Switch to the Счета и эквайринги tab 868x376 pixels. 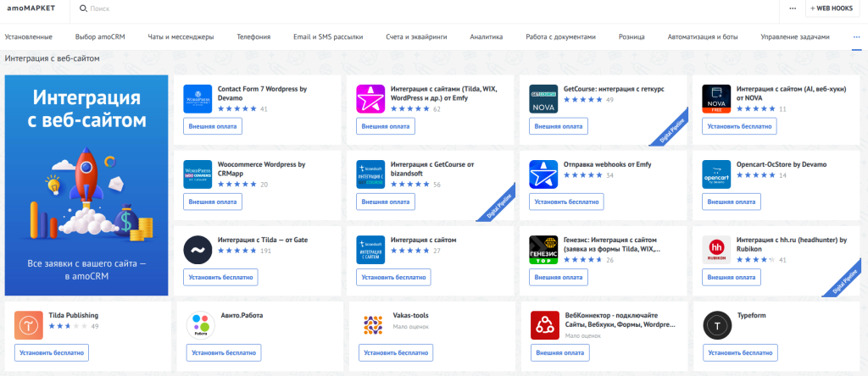(416, 37)
